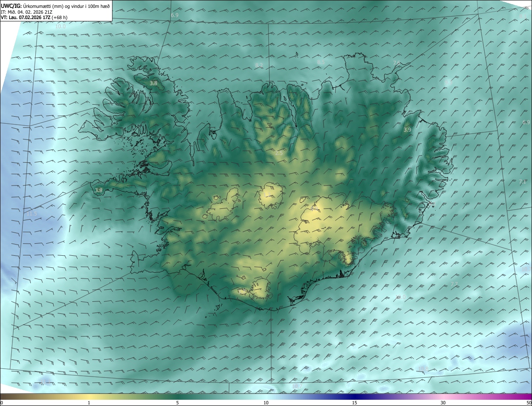Image resolution: width=532 pixels, height=406 pixels.
Task: Click the "15" tick on the color scale
Action: point(355,403)
